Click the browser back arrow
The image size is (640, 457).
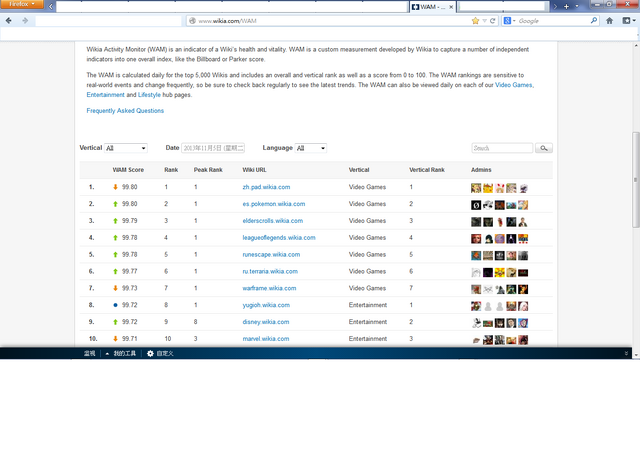click(9, 21)
